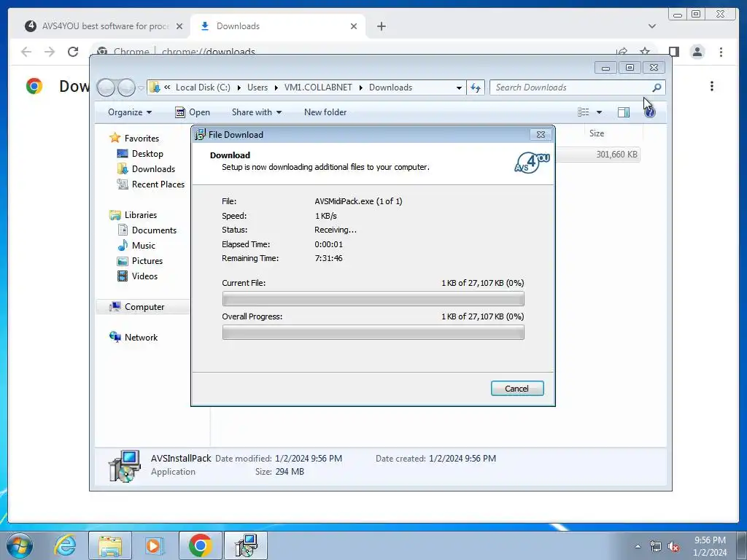
Task: Switch to the Downloads Chrome tab
Action: pyautogui.click(x=278, y=26)
